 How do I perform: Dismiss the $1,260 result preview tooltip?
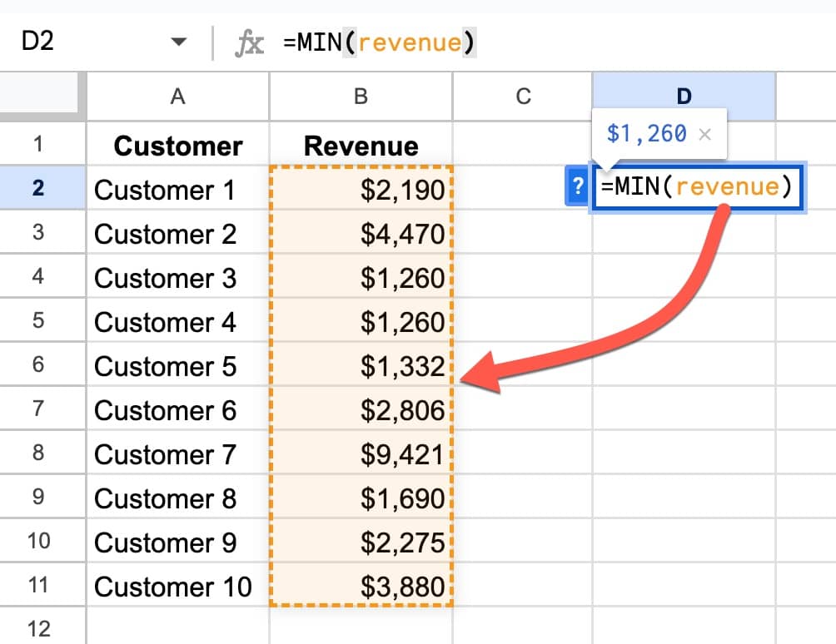tap(705, 133)
